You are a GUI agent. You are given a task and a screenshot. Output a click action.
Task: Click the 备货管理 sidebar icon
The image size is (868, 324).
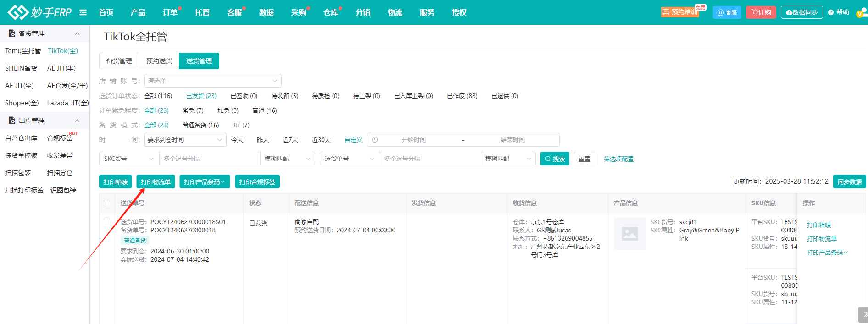point(12,33)
